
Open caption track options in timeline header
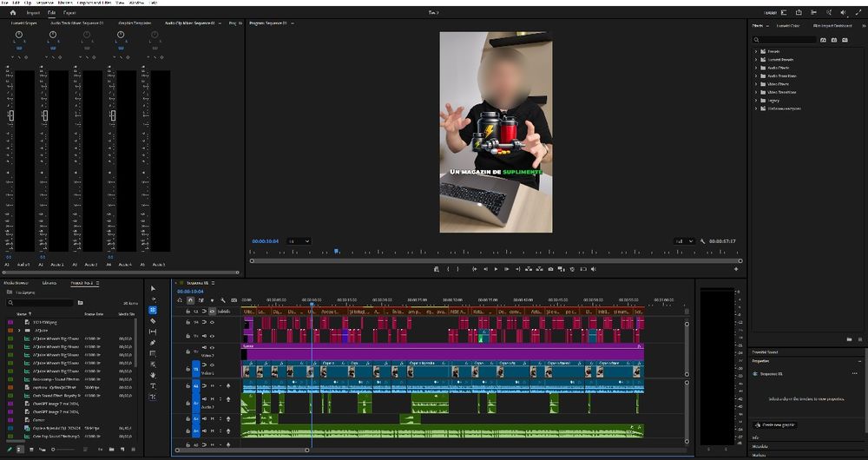234,300
